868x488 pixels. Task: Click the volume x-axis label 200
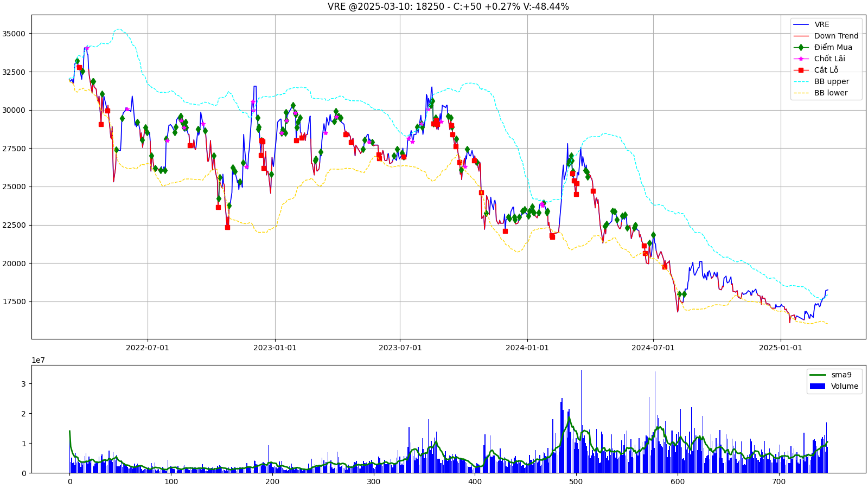[272, 481]
